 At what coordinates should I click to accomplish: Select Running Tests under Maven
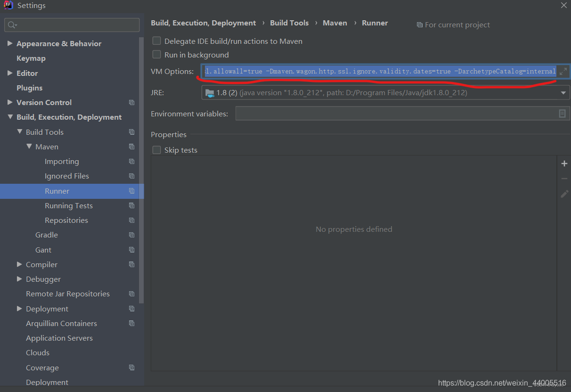click(x=69, y=205)
